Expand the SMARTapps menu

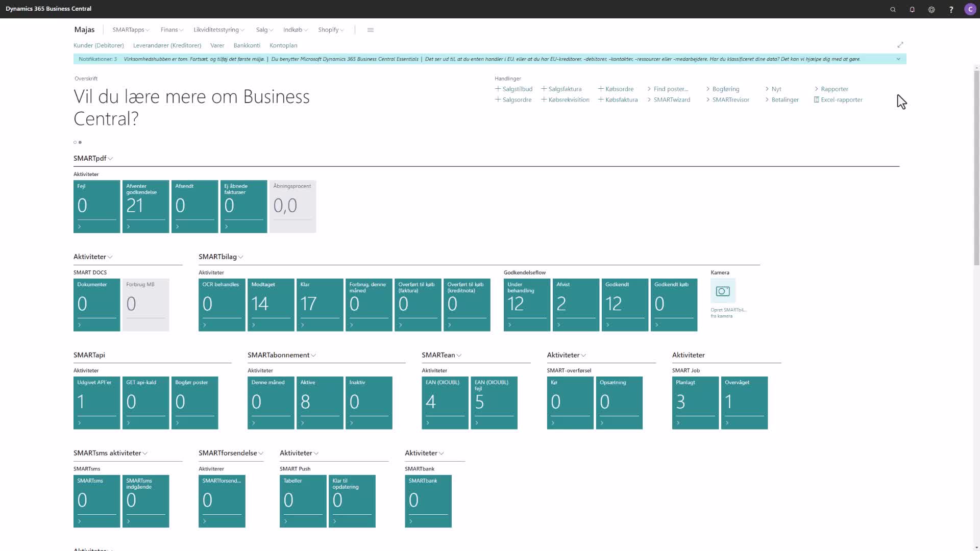click(x=131, y=30)
